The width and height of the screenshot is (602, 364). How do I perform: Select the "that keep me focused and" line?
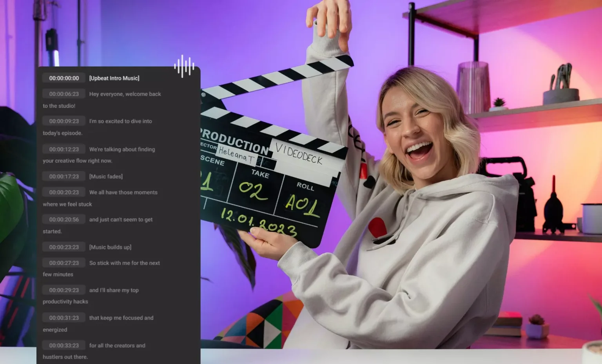[121, 318]
